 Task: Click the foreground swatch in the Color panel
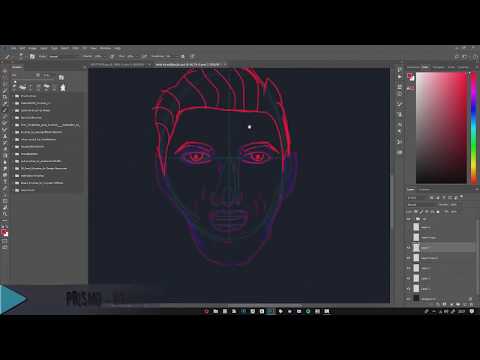(x=409, y=76)
